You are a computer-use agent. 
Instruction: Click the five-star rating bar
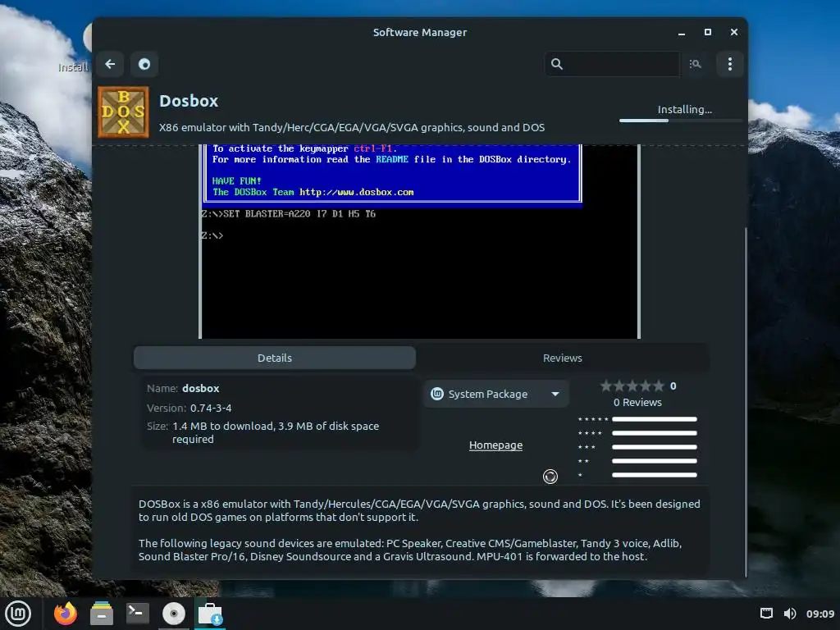[x=655, y=419]
